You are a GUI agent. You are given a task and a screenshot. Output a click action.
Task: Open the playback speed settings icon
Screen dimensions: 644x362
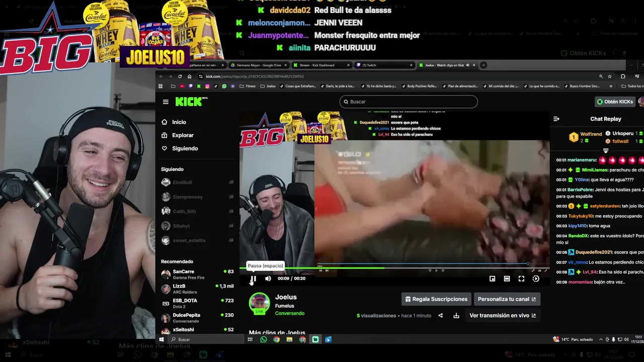click(536, 279)
